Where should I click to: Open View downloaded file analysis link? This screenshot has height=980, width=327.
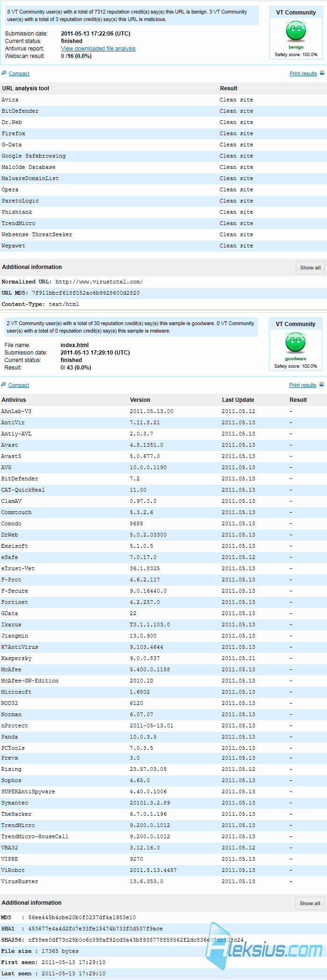(98, 49)
